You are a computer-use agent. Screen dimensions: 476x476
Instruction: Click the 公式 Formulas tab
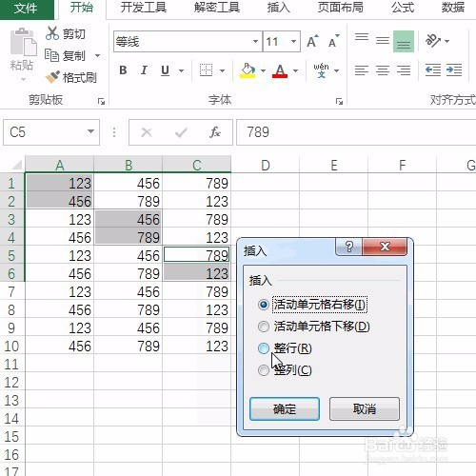403,8
